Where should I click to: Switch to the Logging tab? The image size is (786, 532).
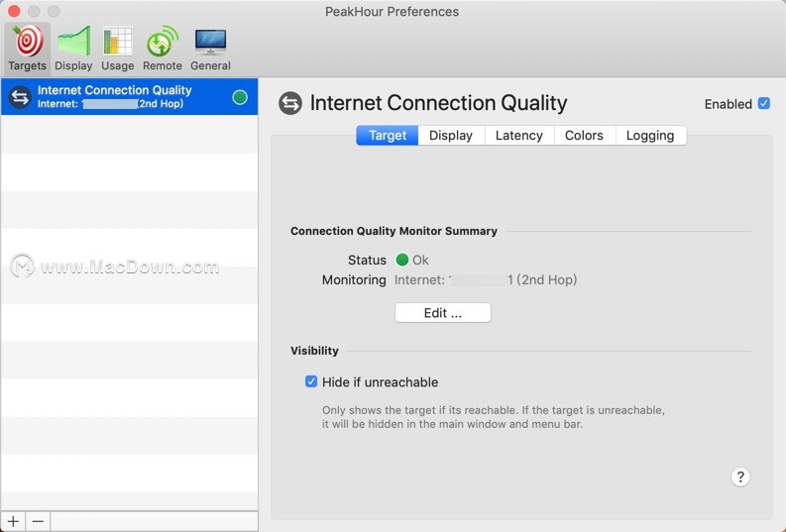point(650,136)
